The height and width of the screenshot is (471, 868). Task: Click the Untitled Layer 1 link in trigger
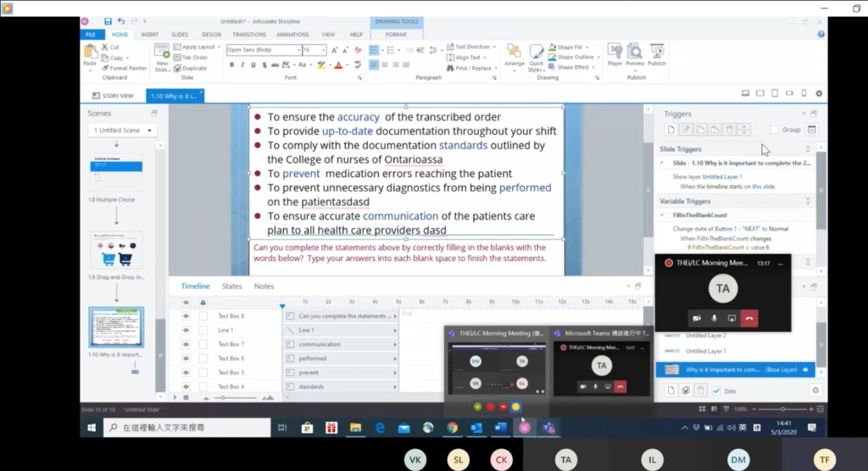[x=723, y=176]
